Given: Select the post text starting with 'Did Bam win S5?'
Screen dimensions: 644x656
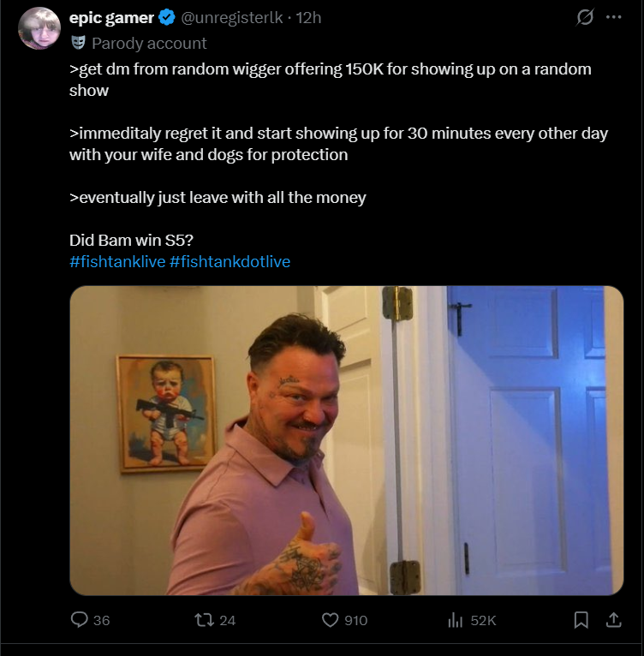Looking at the screenshot, I should pos(131,240).
